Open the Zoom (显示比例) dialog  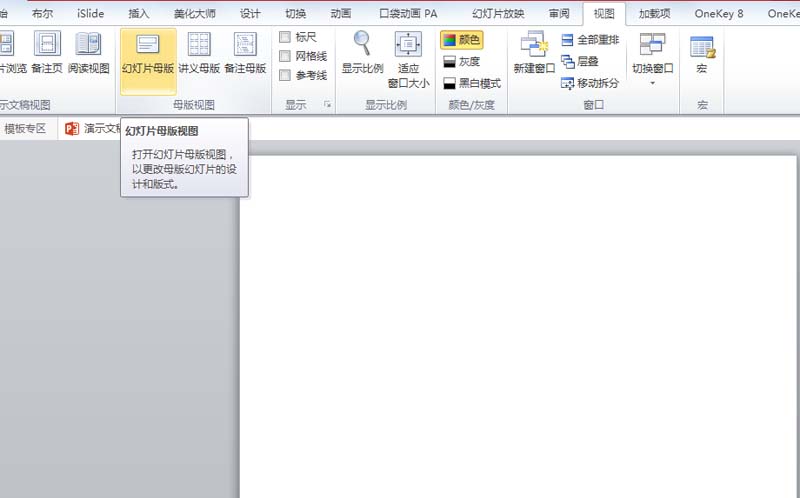point(362,53)
